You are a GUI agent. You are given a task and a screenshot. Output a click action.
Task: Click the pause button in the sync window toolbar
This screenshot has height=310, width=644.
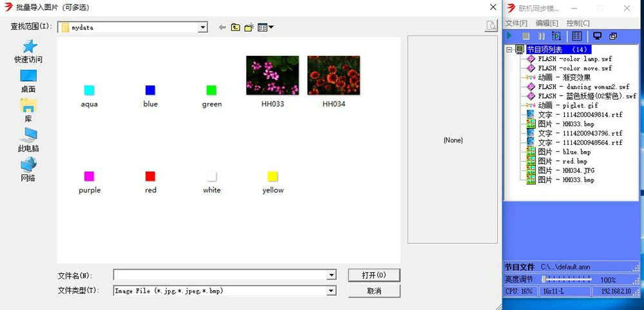[x=542, y=36]
